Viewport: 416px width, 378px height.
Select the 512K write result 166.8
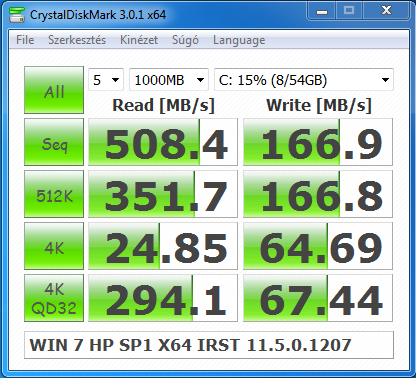tap(318, 194)
